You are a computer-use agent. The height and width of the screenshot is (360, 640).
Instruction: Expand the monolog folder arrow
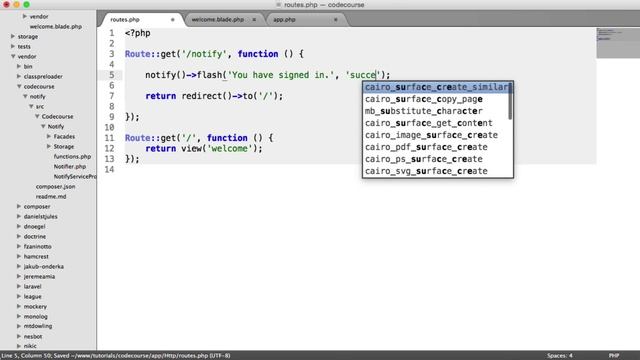click(x=19, y=316)
